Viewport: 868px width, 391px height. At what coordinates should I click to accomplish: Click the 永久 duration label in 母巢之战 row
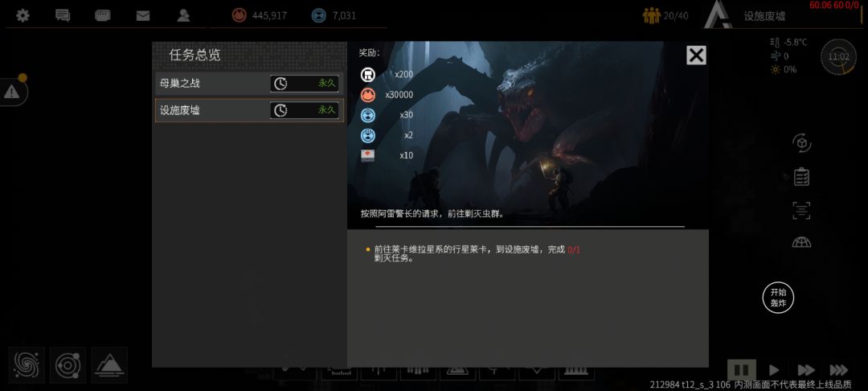[x=326, y=84]
